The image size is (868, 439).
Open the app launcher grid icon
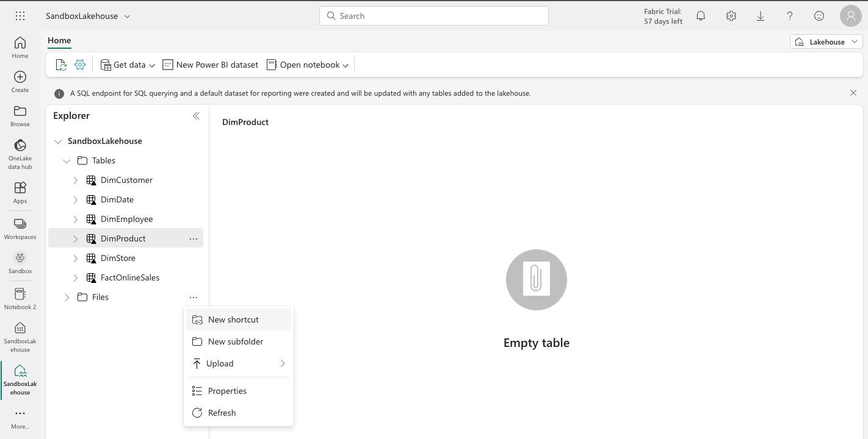click(x=20, y=16)
